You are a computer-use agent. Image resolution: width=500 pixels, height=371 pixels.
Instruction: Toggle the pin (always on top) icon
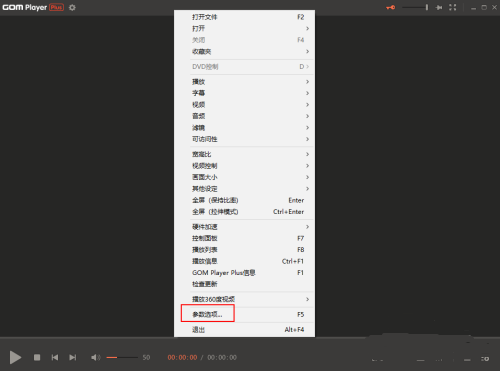[439, 7]
